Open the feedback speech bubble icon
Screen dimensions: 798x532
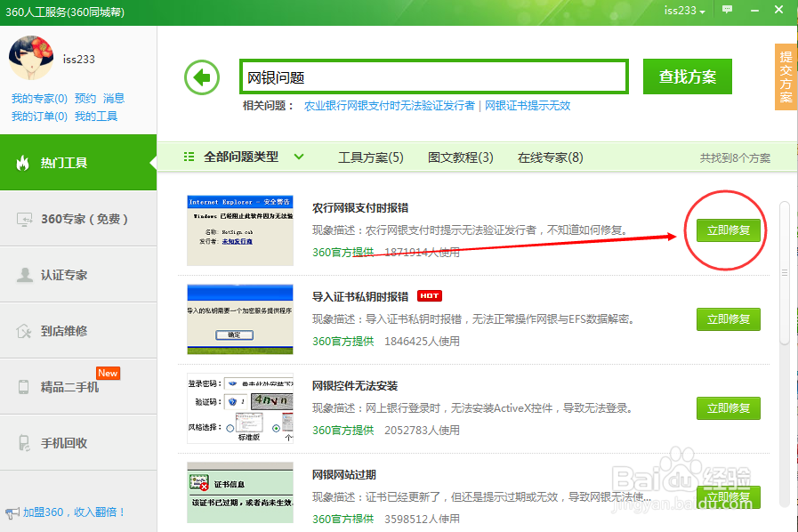point(727,10)
